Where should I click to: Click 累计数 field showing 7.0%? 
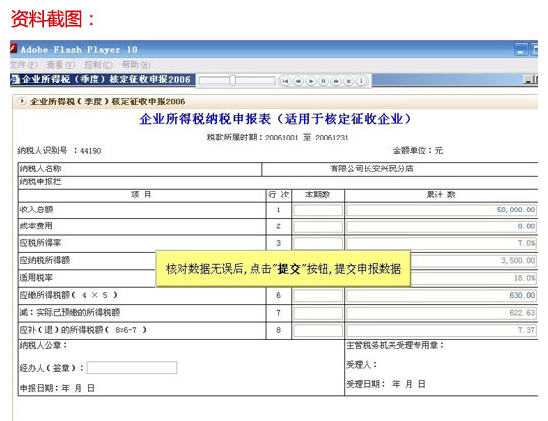pos(441,243)
